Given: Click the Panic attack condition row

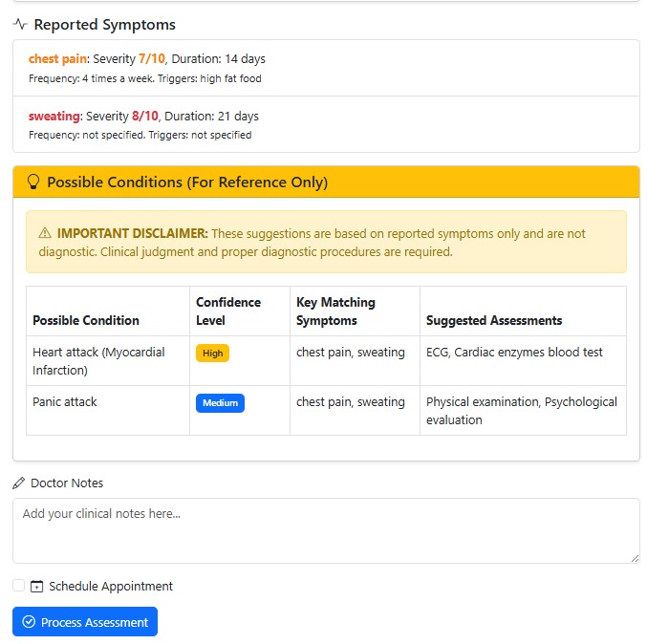Looking at the screenshot, I should pos(326,411).
